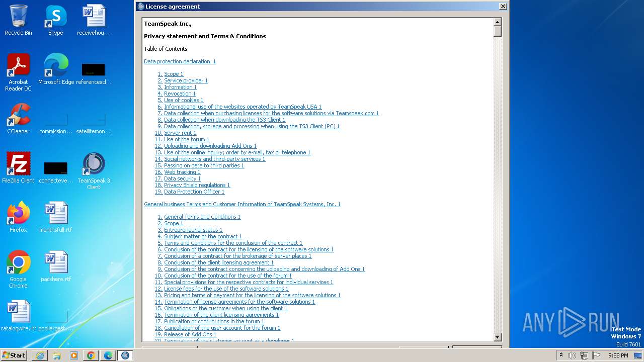Open the Release of Add Ons link

tap(190, 334)
